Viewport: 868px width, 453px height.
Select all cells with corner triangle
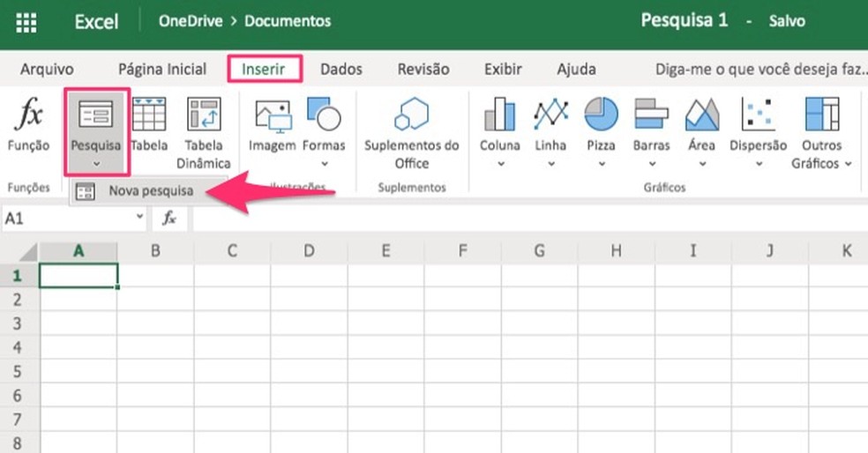click(27, 252)
